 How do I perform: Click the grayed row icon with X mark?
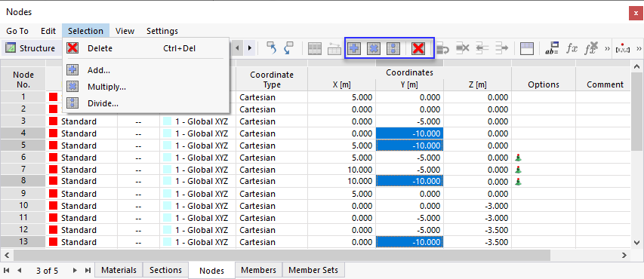point(463,48)
